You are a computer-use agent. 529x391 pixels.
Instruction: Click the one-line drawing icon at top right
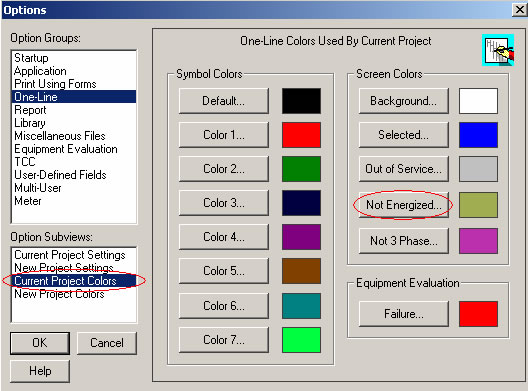[x=498, y=50]
